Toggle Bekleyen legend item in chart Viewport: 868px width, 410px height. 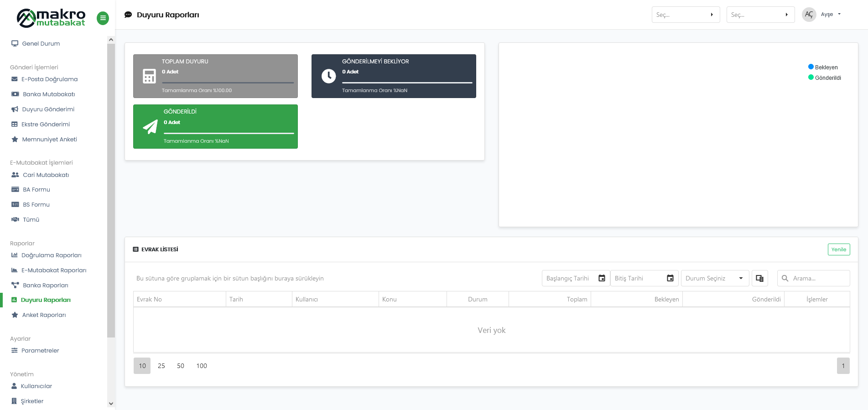point(823,67)
